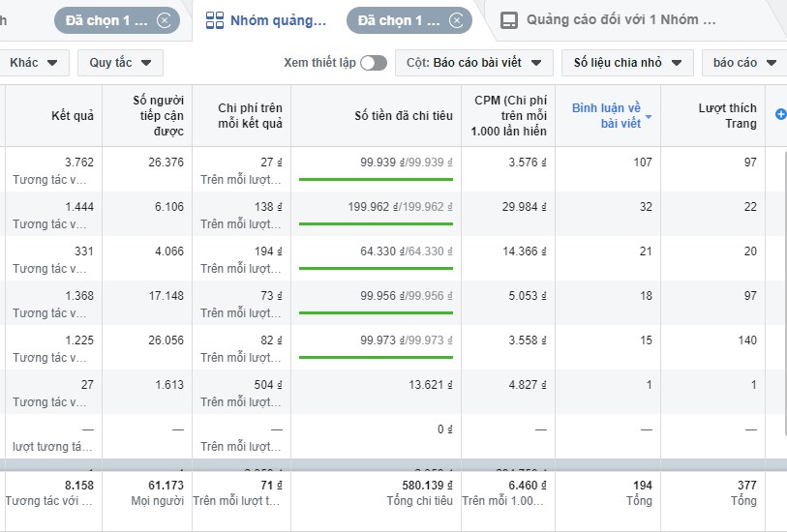The width and height of the screenshot is (787, 532).
Task: Expand the báo cáo dropdown
Action: pos(743,63)
